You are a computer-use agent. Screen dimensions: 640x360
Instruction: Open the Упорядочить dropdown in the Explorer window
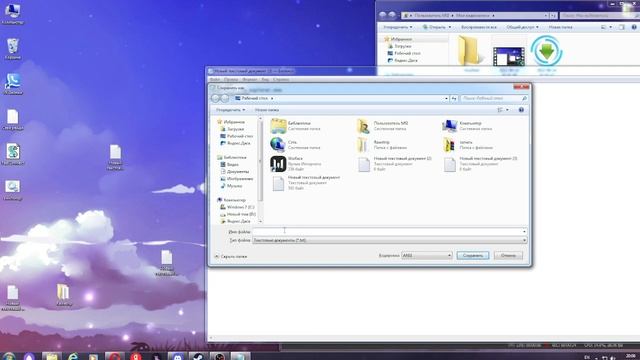[x=398, y=27]
